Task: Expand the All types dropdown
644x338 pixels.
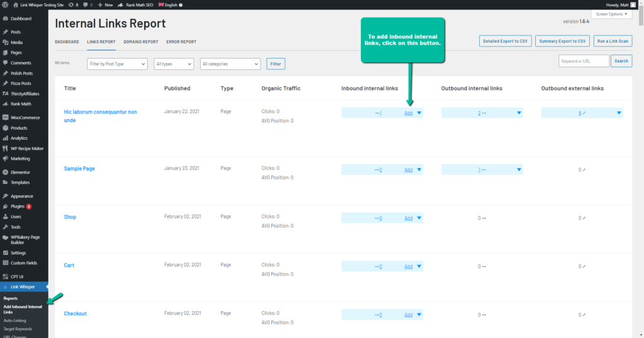Action: 174,64
